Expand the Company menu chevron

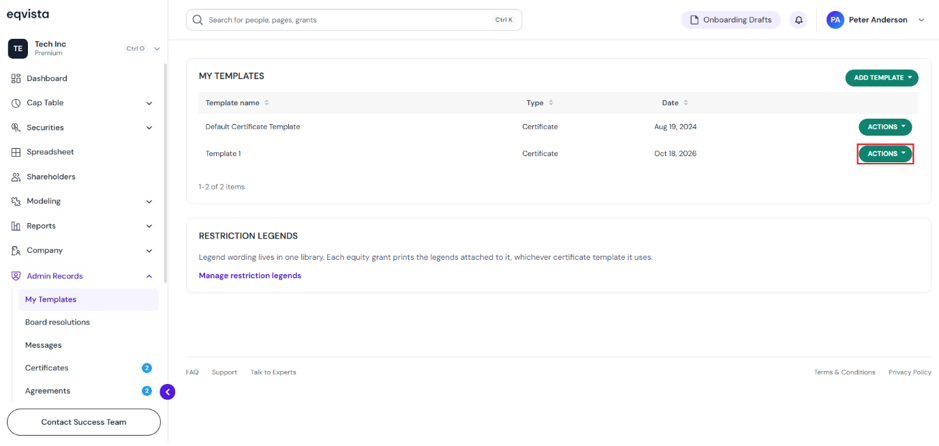click(149, 251)
